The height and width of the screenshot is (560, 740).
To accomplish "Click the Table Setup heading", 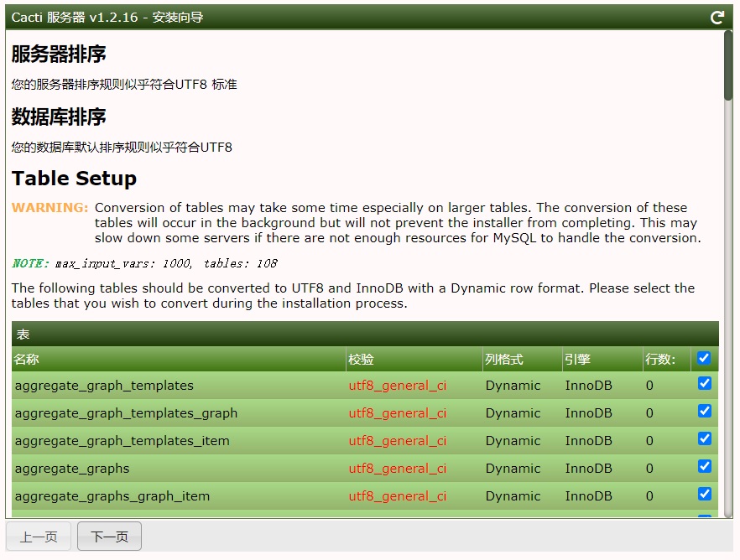I will (x=74, y=179).
